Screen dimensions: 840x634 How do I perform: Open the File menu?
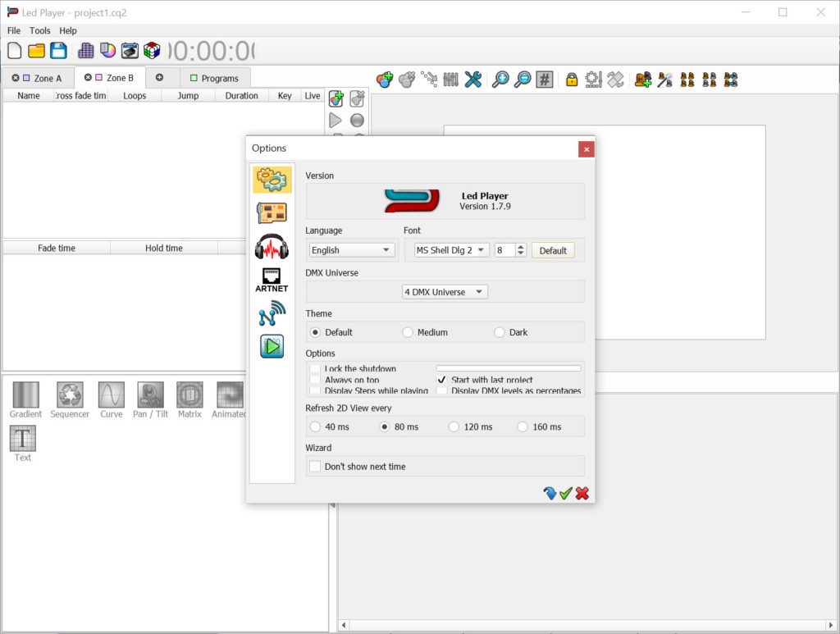coord(13,30)
